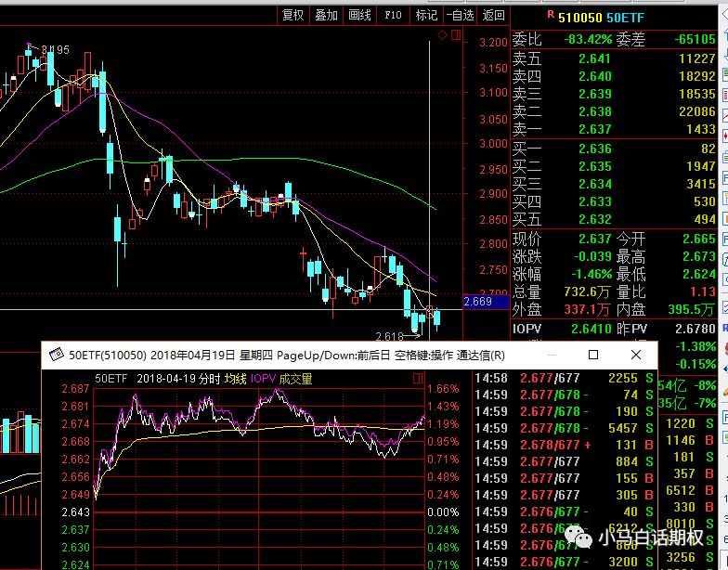Click the 买一 price 2.636

tap(594, 149)
